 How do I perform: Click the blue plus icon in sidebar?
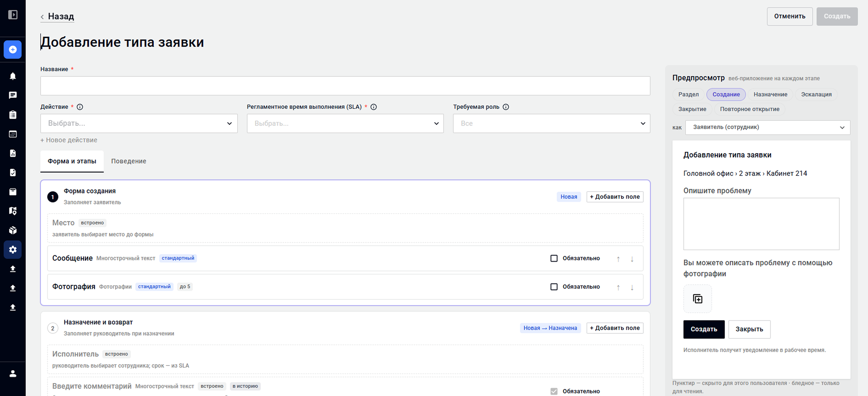click(x=13, y=50)
